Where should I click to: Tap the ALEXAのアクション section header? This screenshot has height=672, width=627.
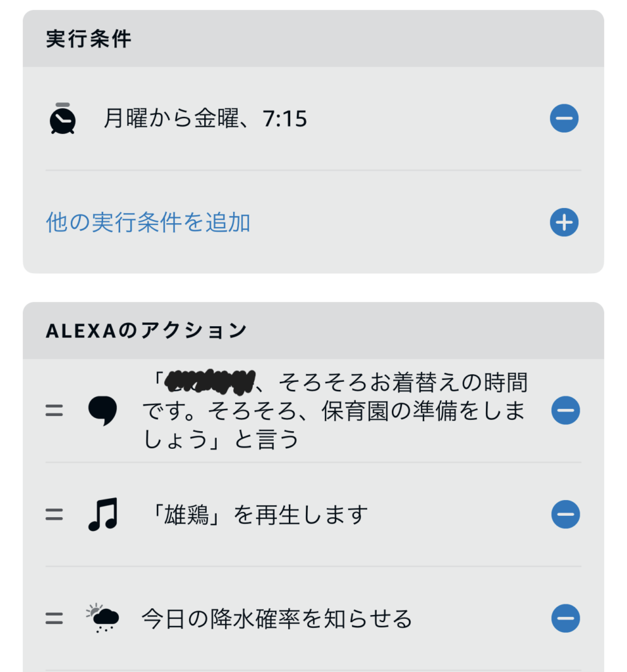(146, 331)
